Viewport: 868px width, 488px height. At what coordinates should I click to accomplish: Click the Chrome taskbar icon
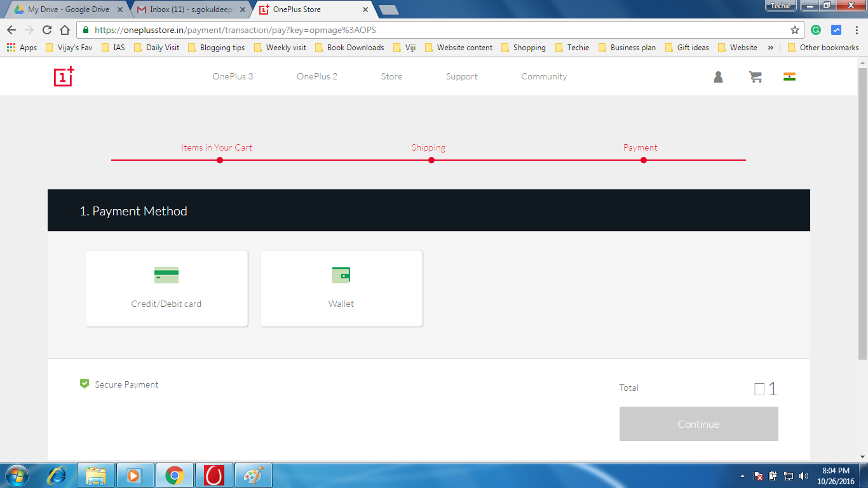click(174, 475)
